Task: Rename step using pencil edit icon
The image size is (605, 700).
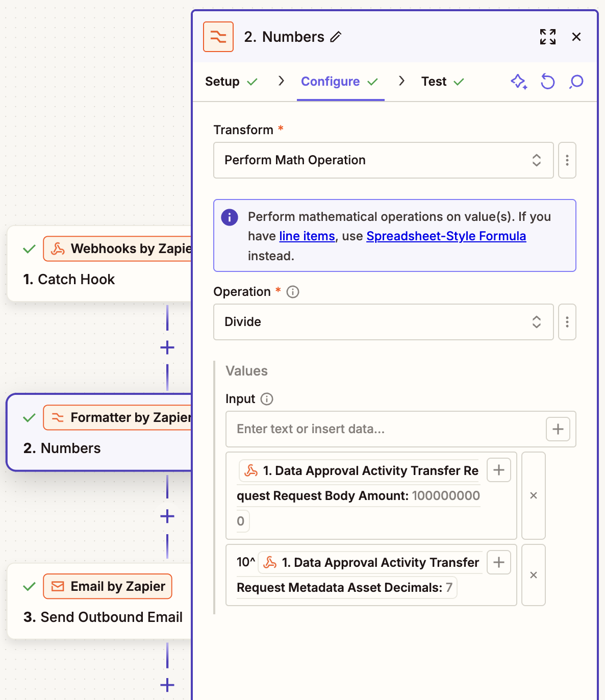Action: pos(336,37)
